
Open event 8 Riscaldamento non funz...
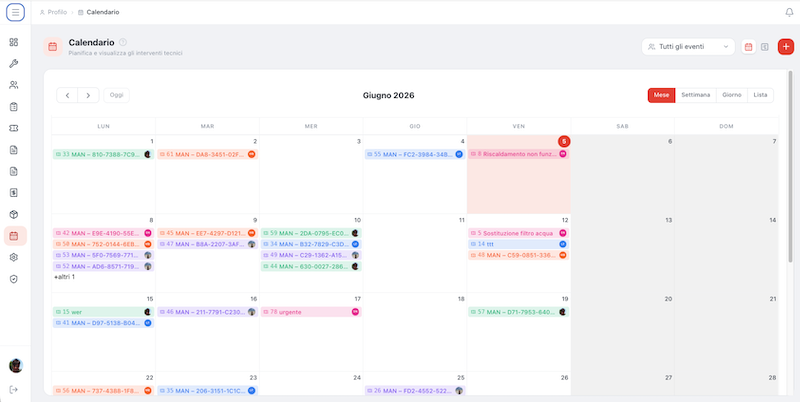tap(518, 154)
